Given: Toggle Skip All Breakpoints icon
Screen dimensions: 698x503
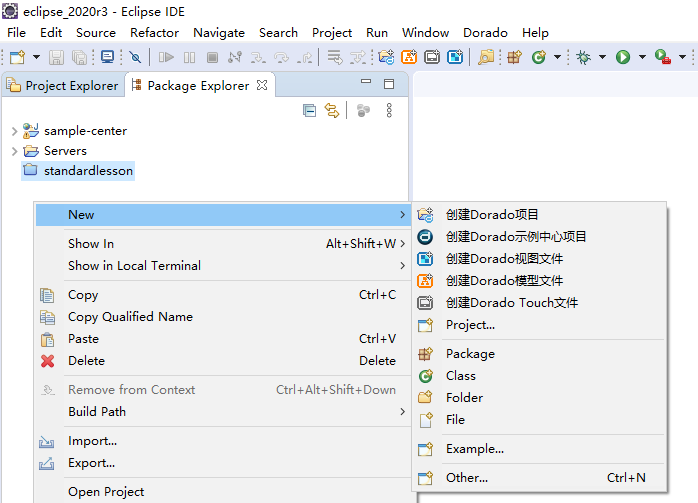Looking at the screenshot, I should [x=135, y=57].
